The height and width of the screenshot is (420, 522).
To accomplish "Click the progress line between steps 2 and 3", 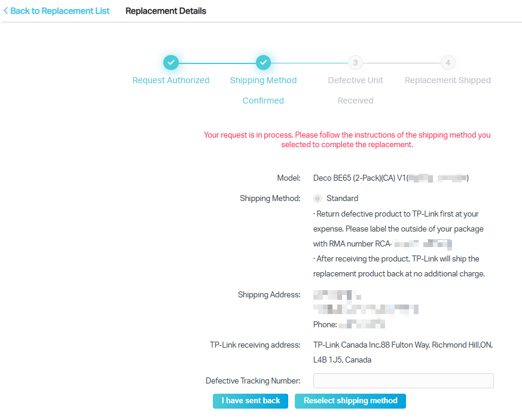I will coord(309,62).
